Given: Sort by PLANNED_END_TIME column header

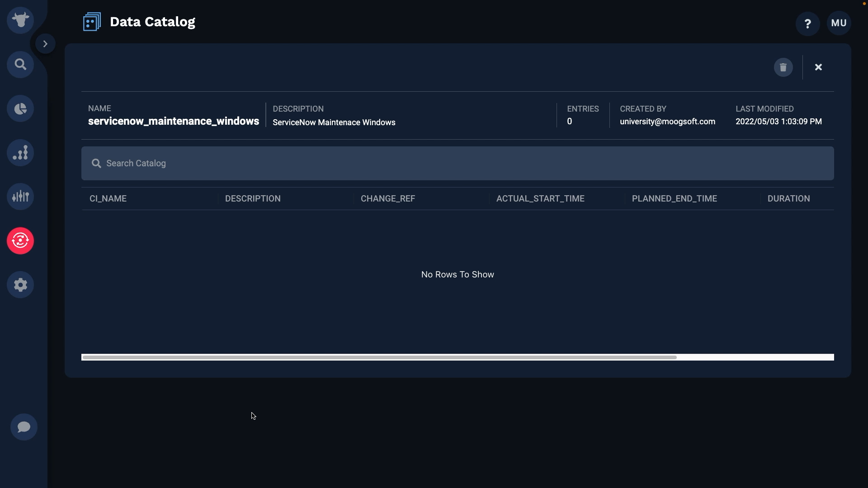Looking at the screenshot, I should pyautogui.click(x=675, y=199).
